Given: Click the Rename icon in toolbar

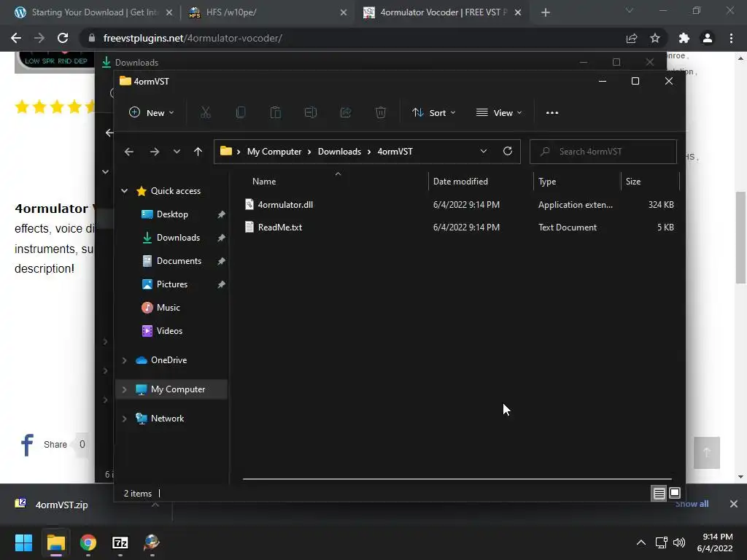Looking at the screenshot, I should pos(311,113).
